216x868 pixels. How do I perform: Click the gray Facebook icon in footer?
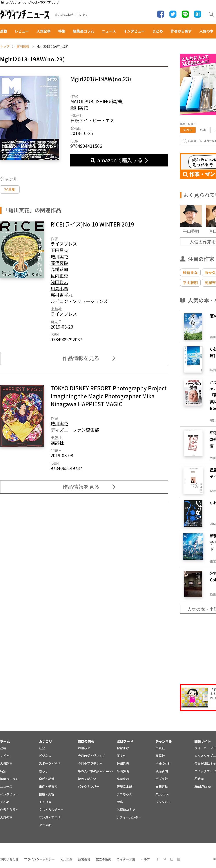tap(158, 859)
